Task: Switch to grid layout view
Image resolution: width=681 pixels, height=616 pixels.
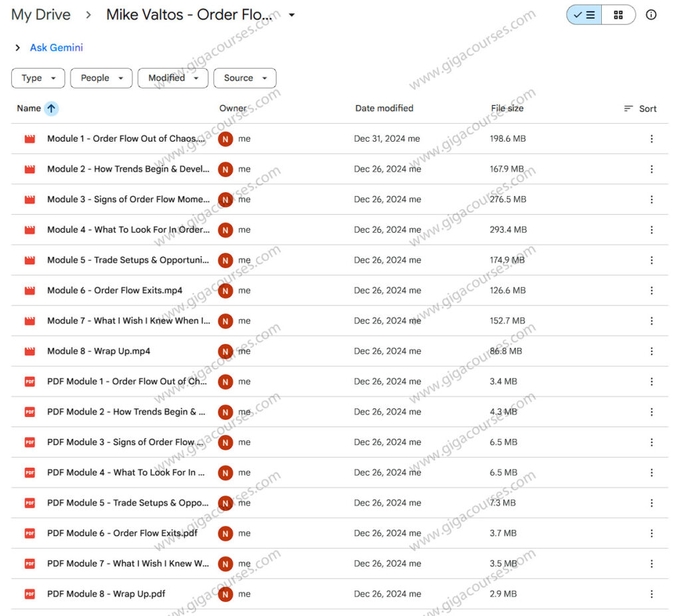Action: [618, 15]
